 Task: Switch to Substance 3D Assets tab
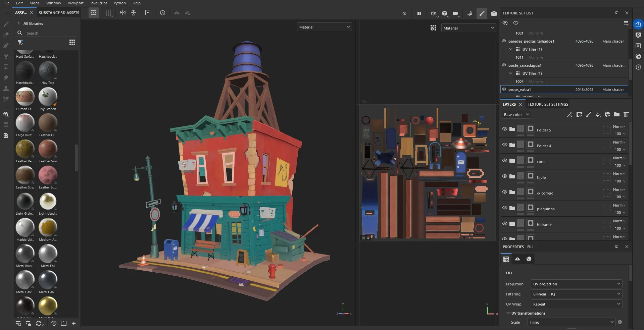59,13
